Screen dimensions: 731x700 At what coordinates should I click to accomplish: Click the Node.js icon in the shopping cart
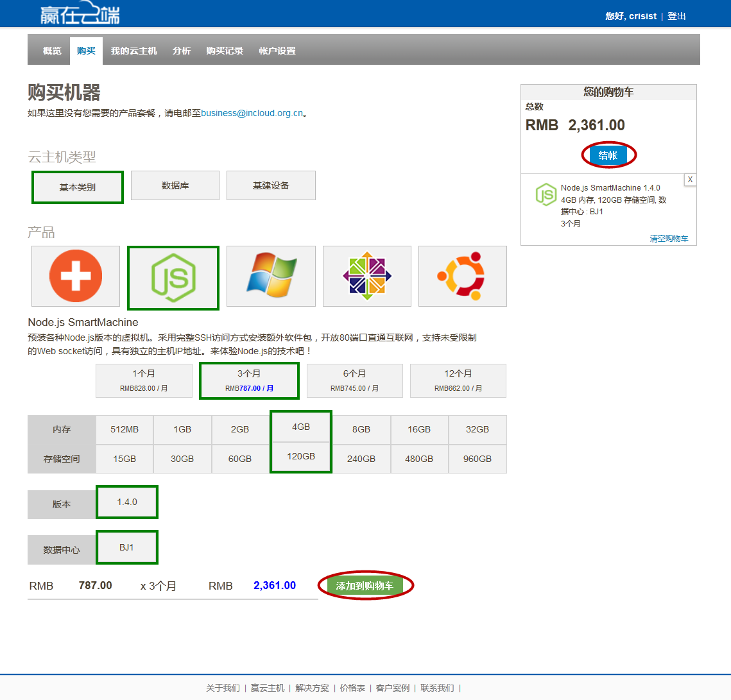546,194
